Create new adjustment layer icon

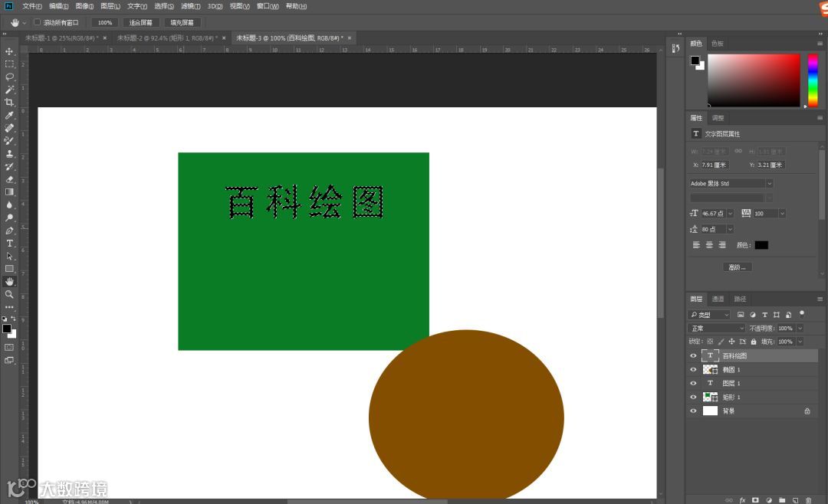coord(769,499)
